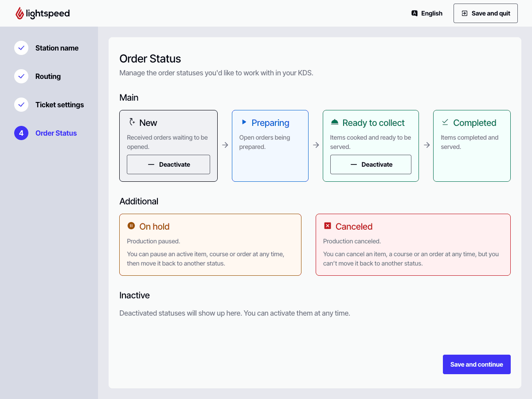The width and height of the screenshot is (532, 399).
Task: Click the Lightspeed flame logo
Action: point(20,13)
